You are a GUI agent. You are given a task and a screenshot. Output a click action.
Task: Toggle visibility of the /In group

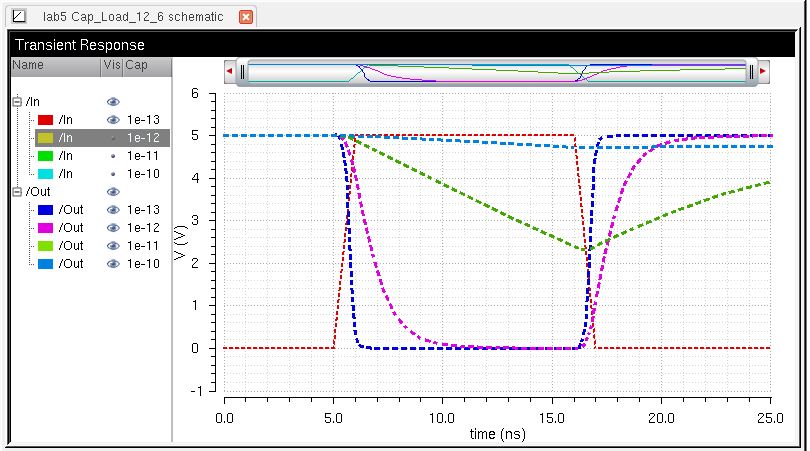pyautogui.click(x=112, y=101)
